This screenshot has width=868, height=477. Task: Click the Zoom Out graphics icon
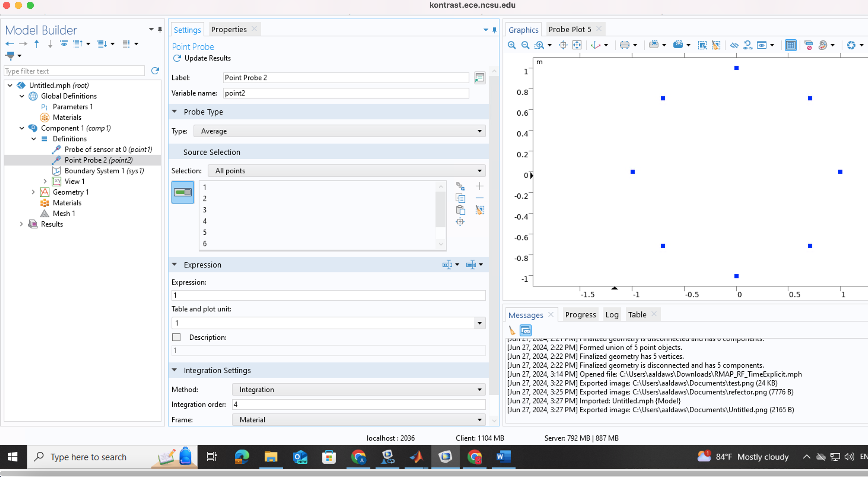(x=525, y=45)
